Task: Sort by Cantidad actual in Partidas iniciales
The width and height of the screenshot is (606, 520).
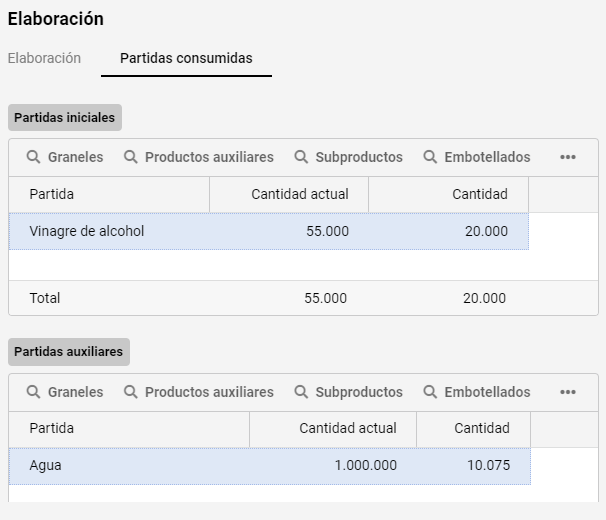Action: pyautogui.click(x=289, y=194)
